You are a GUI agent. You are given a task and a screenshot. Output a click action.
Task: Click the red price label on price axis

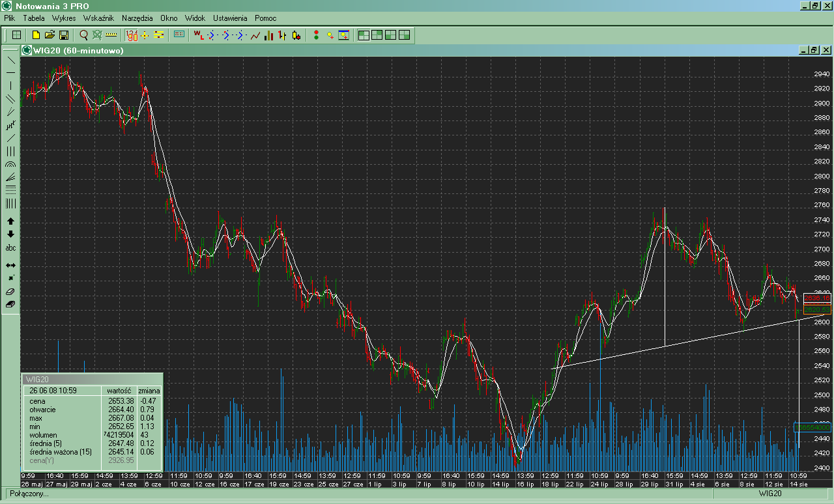pos(817,298)
